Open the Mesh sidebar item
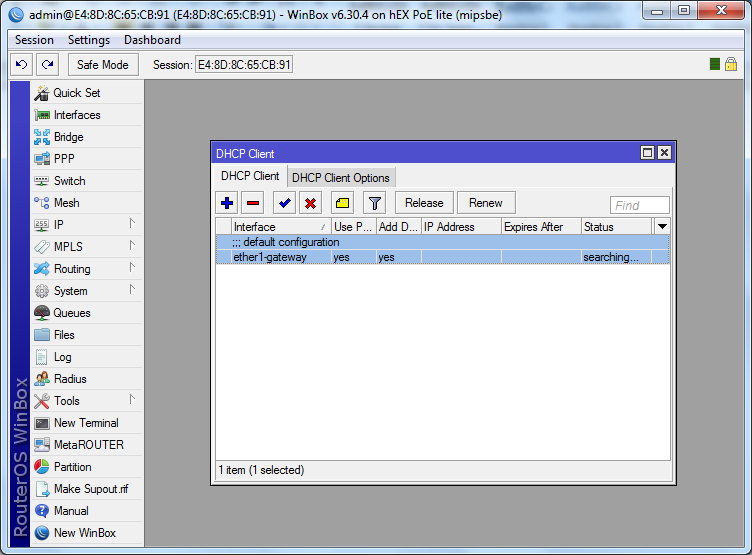The image size is (752, 555). (87, 203)
